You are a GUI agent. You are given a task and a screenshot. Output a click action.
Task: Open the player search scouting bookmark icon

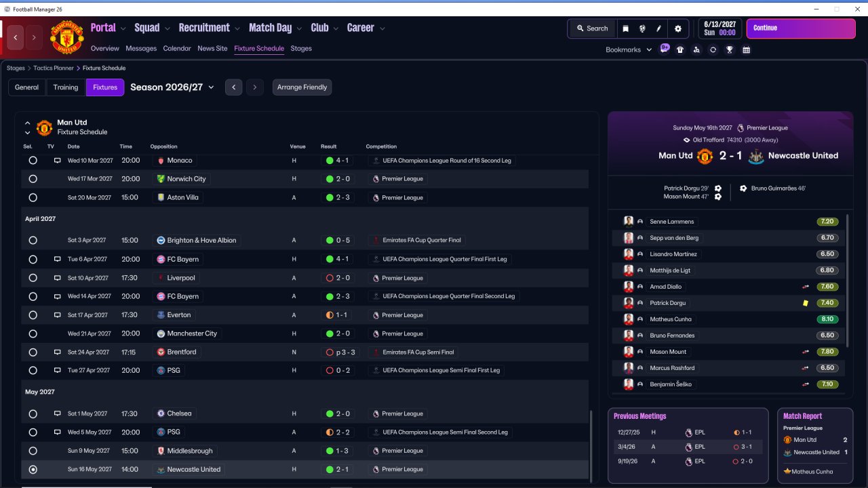pyautogui.click(x=696, y=49)
